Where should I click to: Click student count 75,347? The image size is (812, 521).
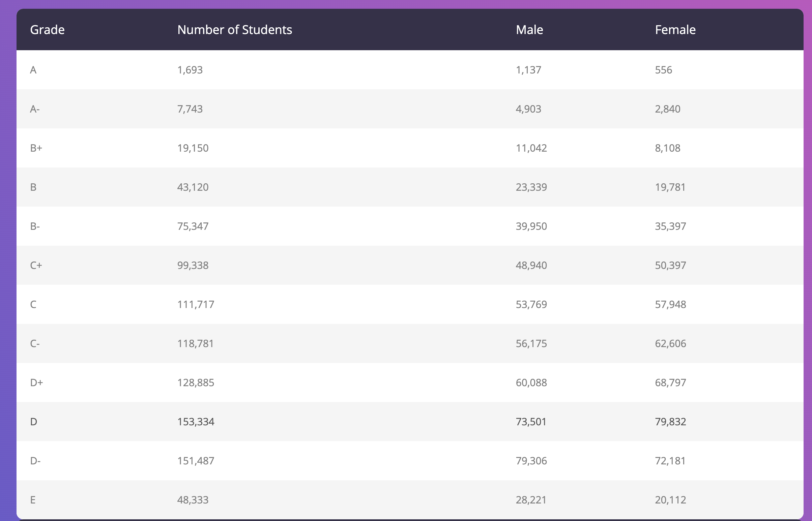(x=193, y=226)
